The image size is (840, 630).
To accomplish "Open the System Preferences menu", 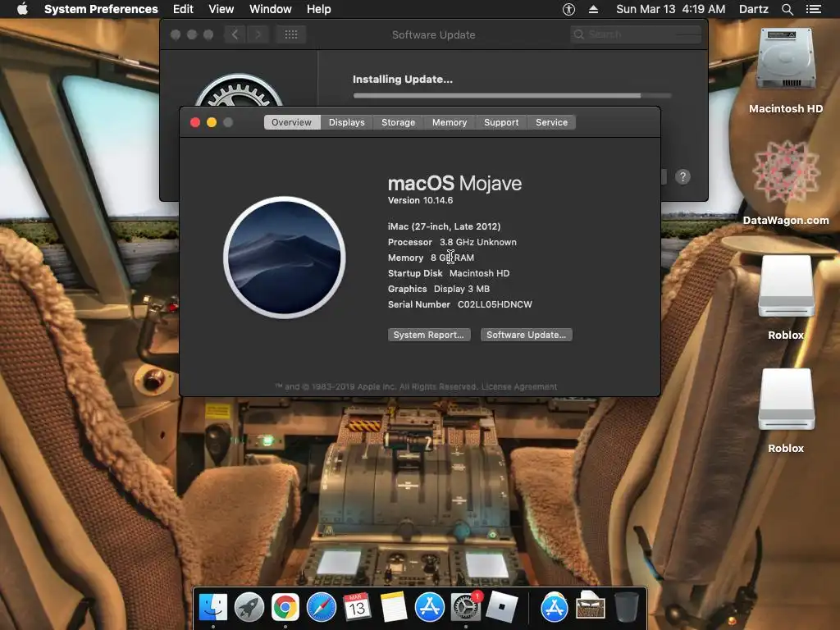I will 101,9.
